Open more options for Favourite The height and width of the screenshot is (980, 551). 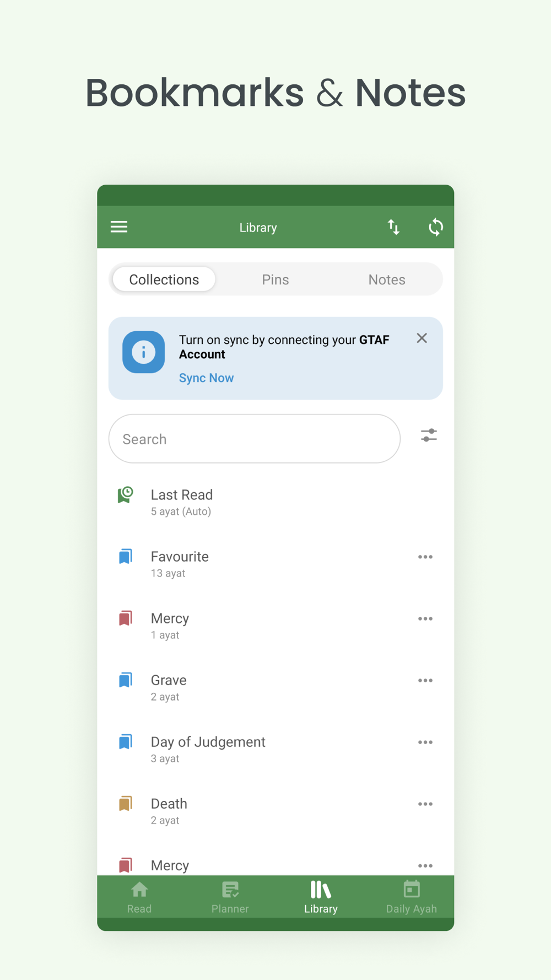[x=425, y=557]
